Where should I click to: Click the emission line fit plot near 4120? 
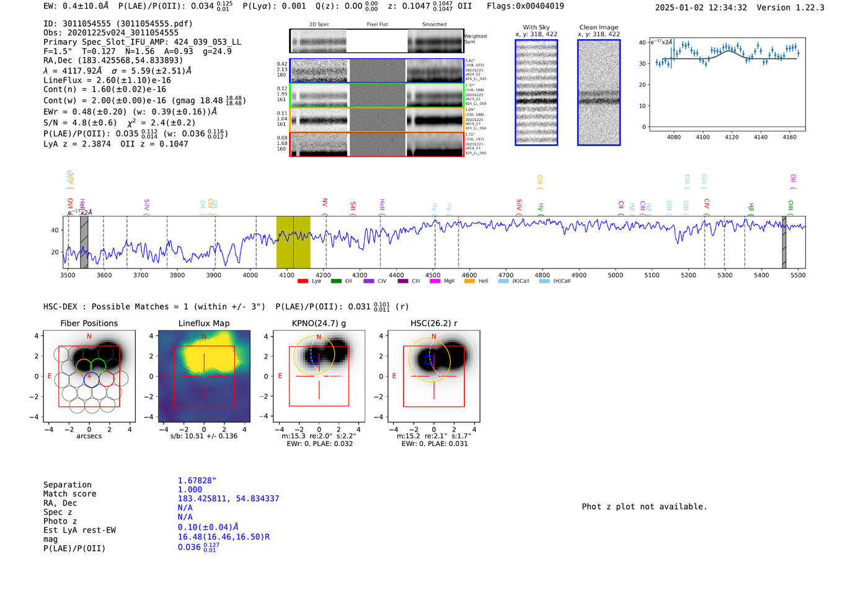click(727, 84)
